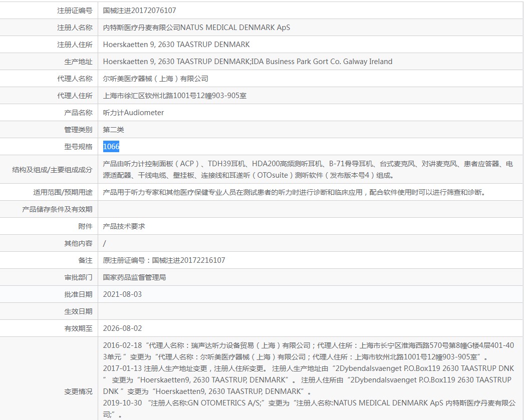
Task: Click the 注册人名称 label in left column
Action: coord(75,28)
